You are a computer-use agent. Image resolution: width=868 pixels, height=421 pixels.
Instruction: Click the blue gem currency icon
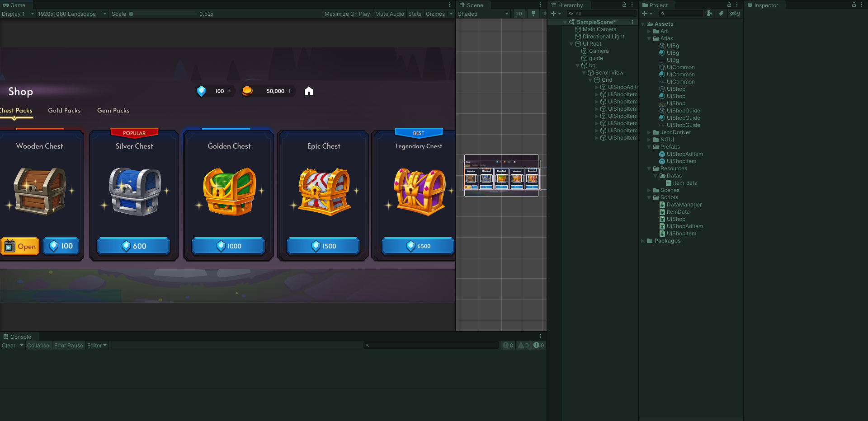202,91
